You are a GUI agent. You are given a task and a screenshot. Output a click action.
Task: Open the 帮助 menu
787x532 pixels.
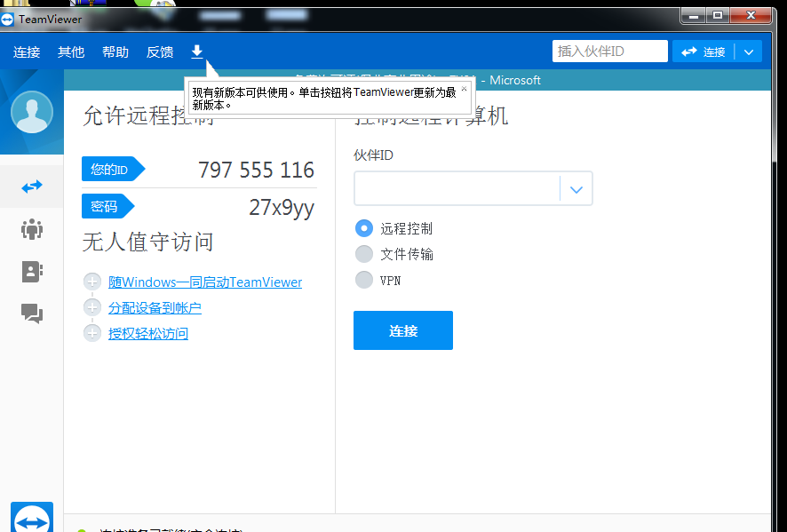pos(115,52)
